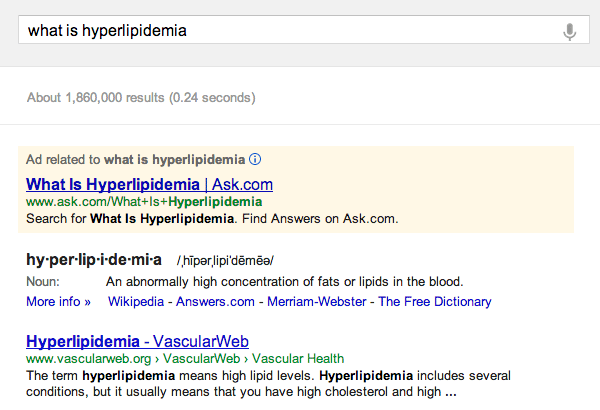Click the microphone voice search icon

pos(570,31)
